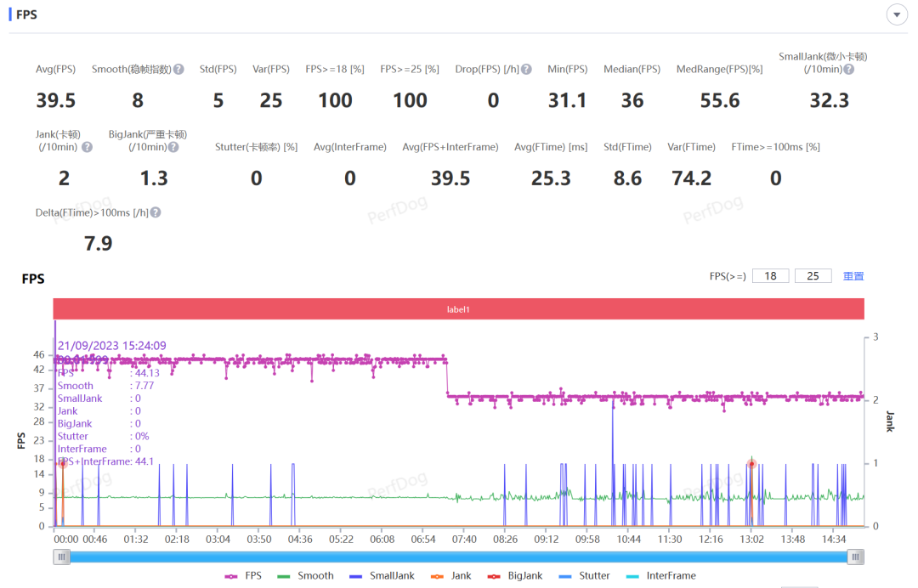This screenshot has height=588, width=918.
Task: Click help icon next to Delta(FTime)>100ms
Action: click(x=156, y=213)
